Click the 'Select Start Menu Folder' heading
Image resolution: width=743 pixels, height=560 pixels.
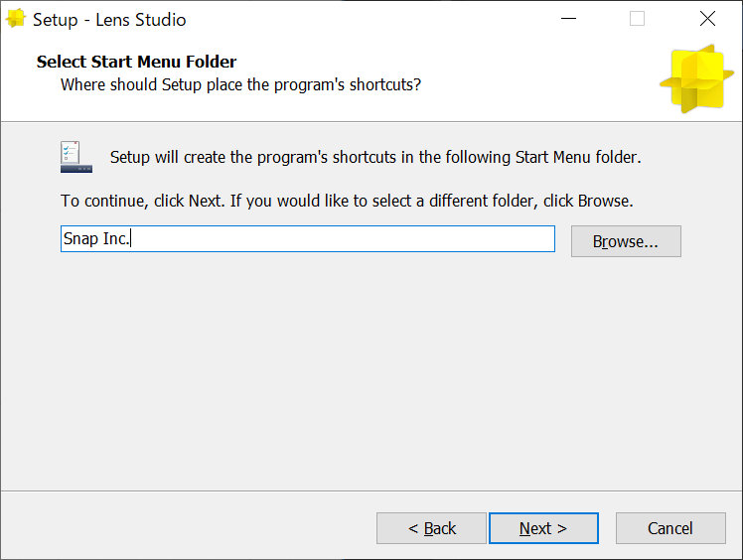pos(136,62)
